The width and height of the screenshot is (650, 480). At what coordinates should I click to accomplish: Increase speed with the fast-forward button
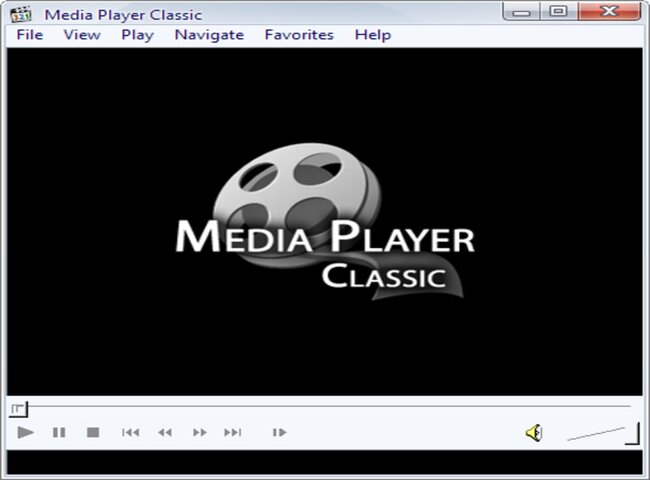pyautogui.click(x=199, y=432)
